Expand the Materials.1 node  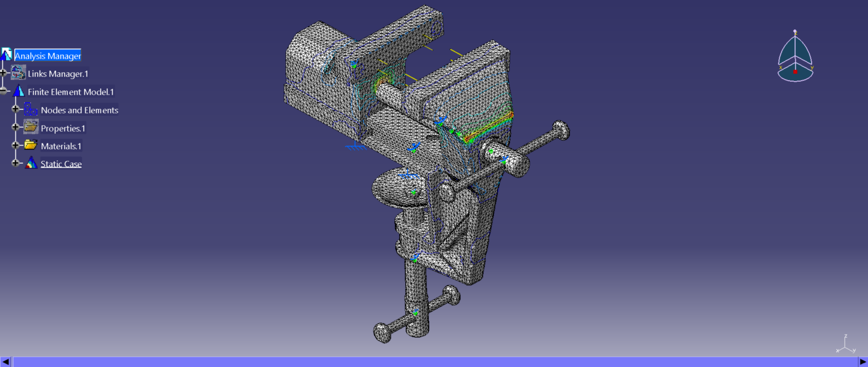point(16,145)
